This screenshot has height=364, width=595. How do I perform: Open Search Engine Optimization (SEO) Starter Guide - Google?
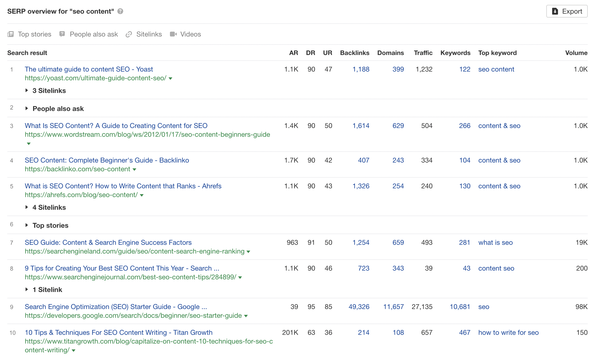(x=116, y=307)
